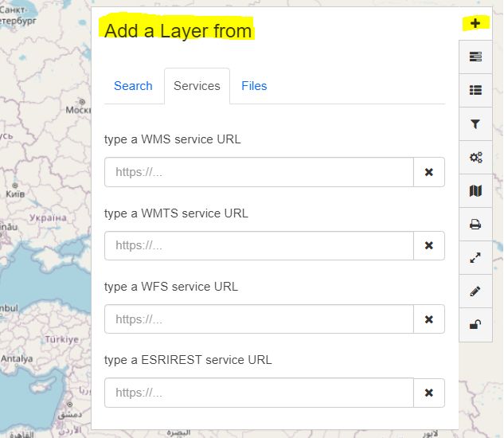Click the 'type a WMTS service URL' label
Screen dimensions: 504x438
176,213
